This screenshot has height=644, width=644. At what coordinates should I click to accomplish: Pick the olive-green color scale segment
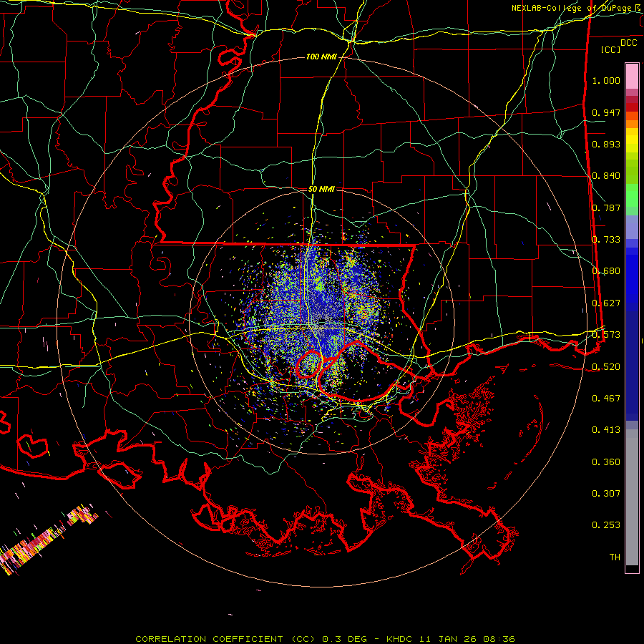[x=632, y=172]
